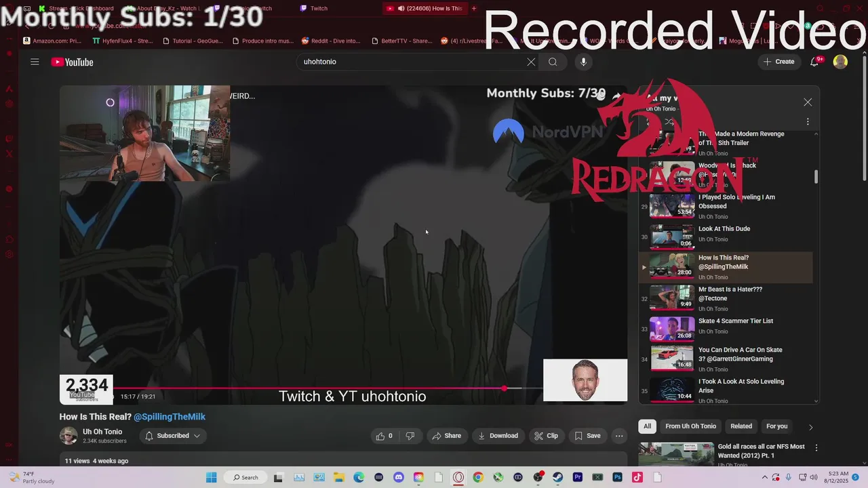Open the playlist three-dot options menu
The height and width of the screenshot is (488, 868).
click(808, 122)
